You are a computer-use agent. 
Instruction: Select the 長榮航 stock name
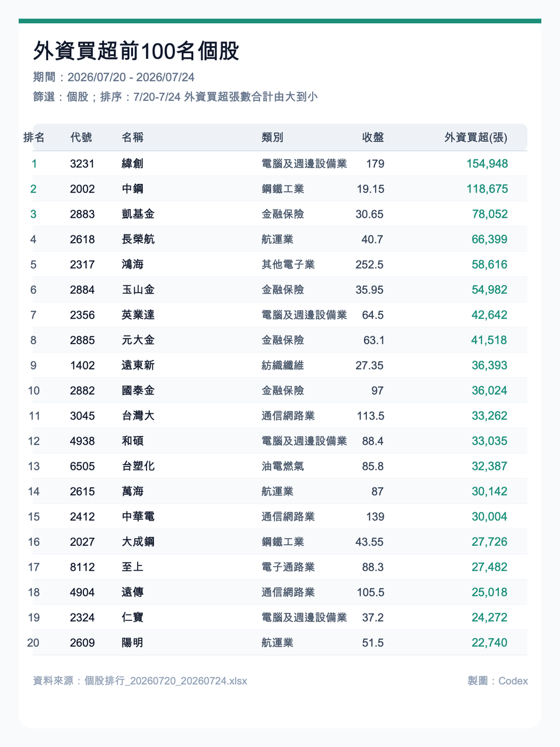[x=138, y=239]
